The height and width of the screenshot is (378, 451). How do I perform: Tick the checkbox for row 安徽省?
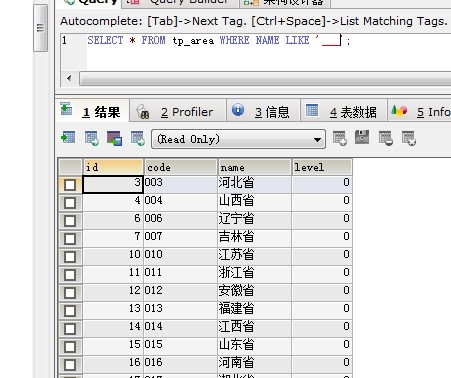point(70,293)
